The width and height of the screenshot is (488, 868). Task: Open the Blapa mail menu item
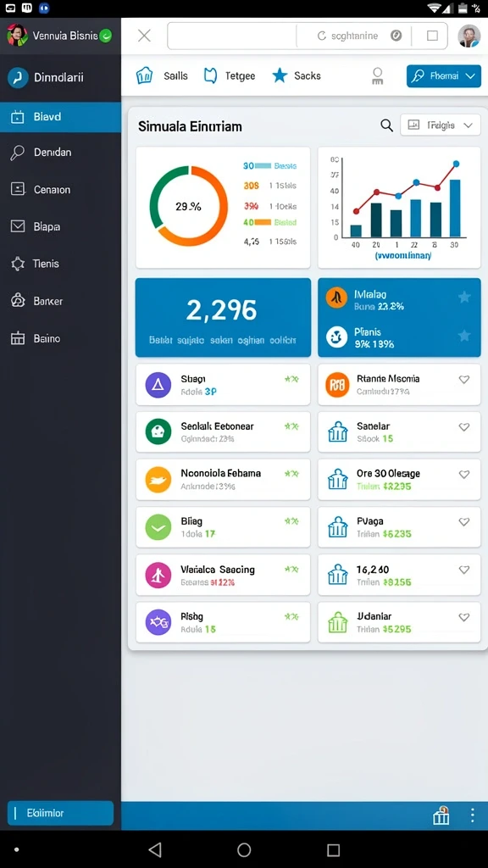[x=60, y=226]
